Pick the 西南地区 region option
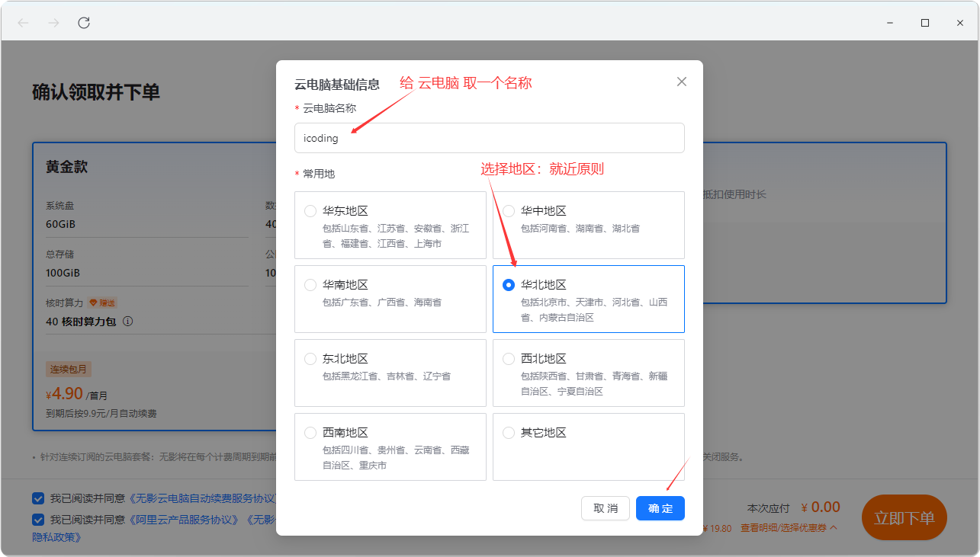980x557 pixels. pos(310,433)
